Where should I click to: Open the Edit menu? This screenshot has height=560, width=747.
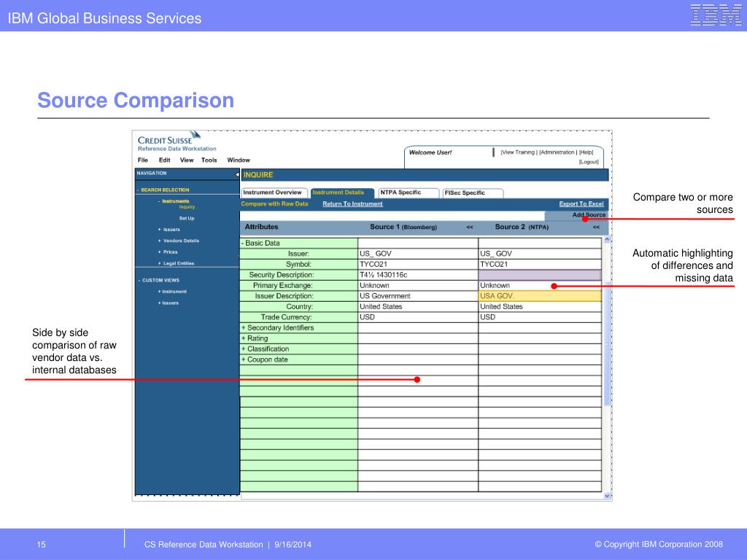click(x=164, y=160)
